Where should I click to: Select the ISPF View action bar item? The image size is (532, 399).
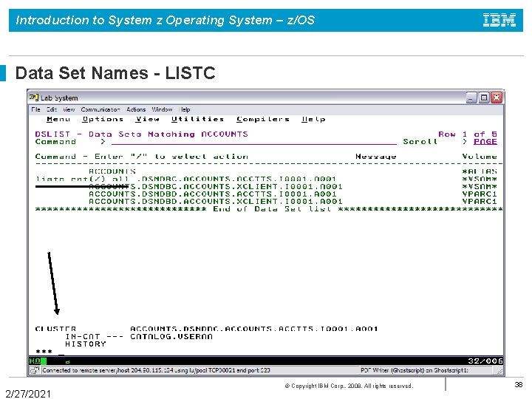point(147,119)
